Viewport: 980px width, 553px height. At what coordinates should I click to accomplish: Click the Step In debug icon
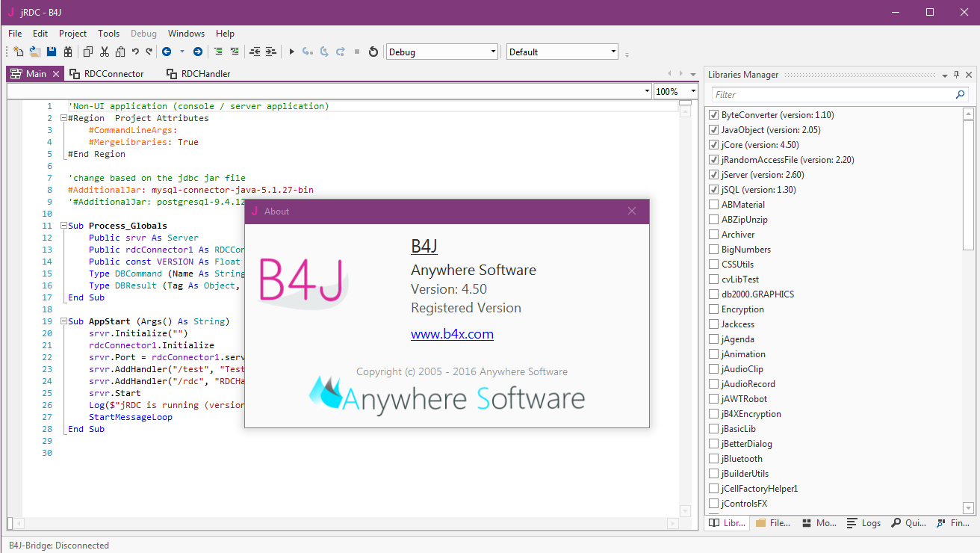point(308,52)
